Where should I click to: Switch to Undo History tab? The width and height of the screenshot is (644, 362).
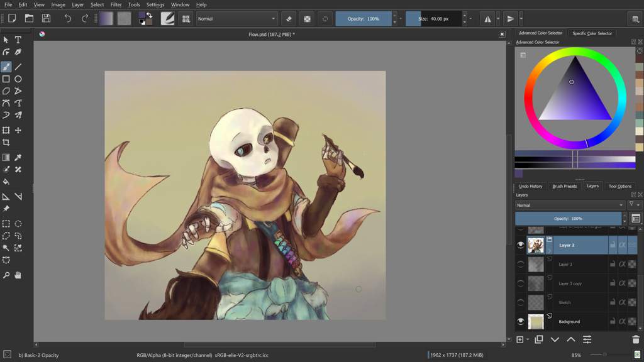tap(530, 186)
